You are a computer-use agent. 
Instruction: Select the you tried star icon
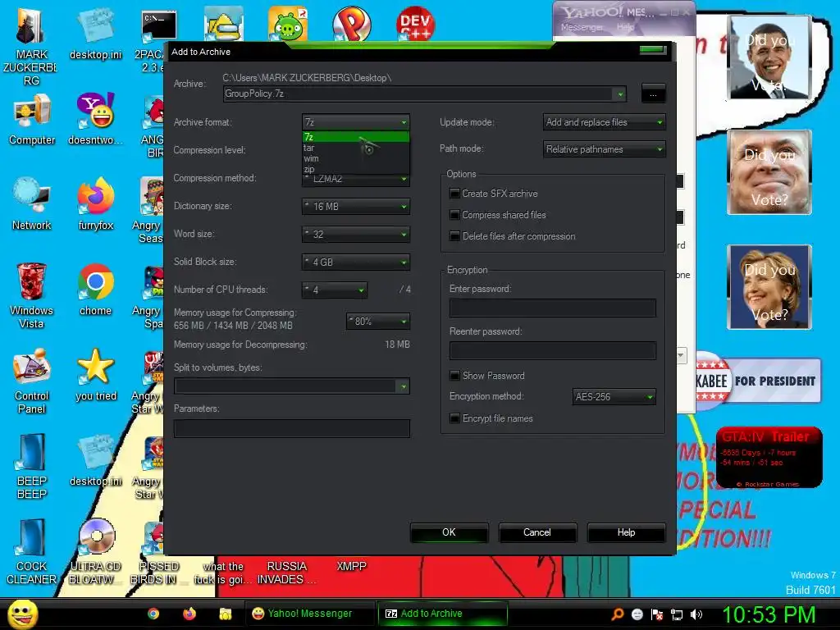(x=95, y=375)
